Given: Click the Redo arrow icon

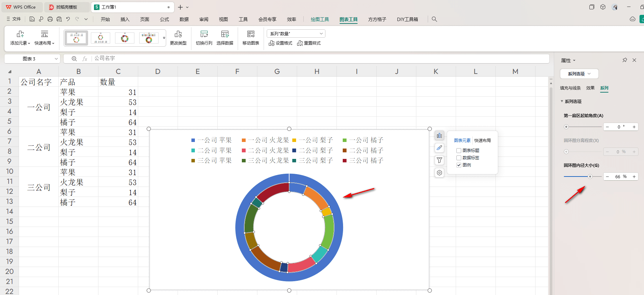Looking at the screenshot, I should click(77, 19).
